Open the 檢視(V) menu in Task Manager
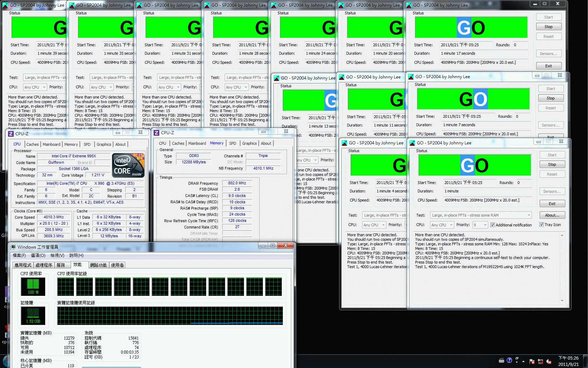The width and height of the screenshot is (588, 368). (57, 255)
